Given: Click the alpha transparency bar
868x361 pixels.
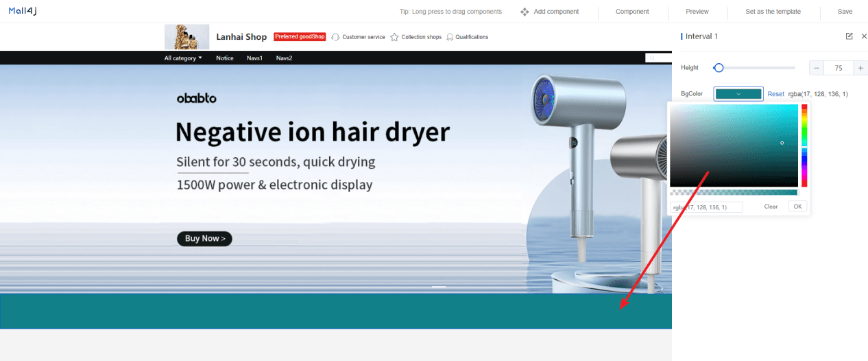Looking at the screenshot, I should coord(734,193).
